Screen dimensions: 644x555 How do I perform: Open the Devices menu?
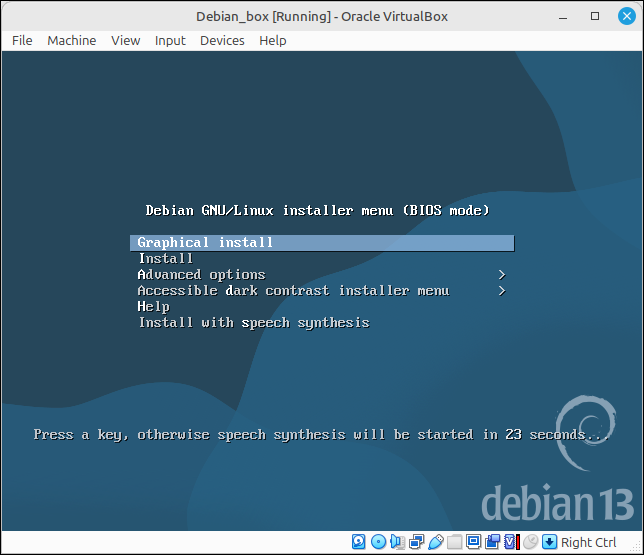coord(222,41)
